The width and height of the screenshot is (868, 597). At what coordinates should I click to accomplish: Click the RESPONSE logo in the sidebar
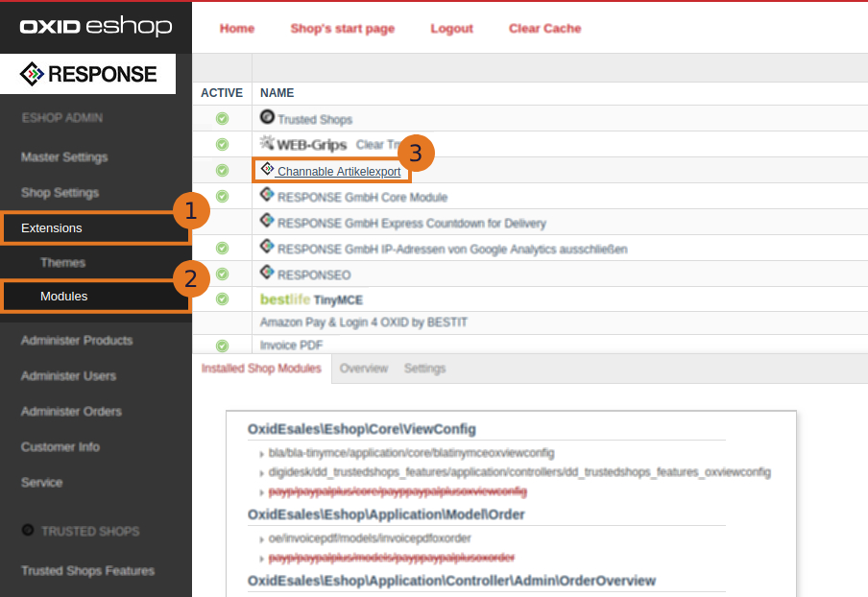(88, 74)
